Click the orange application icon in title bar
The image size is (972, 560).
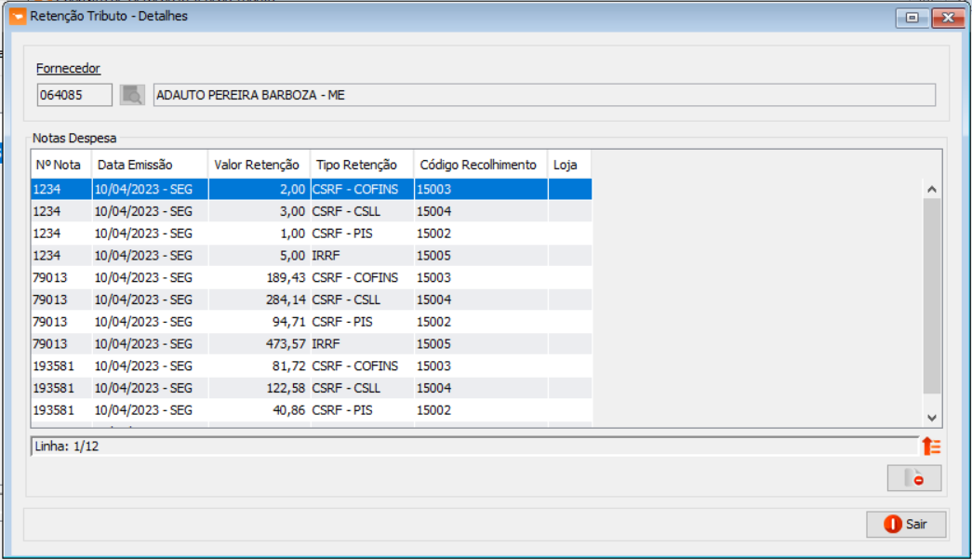pos(18,16)
